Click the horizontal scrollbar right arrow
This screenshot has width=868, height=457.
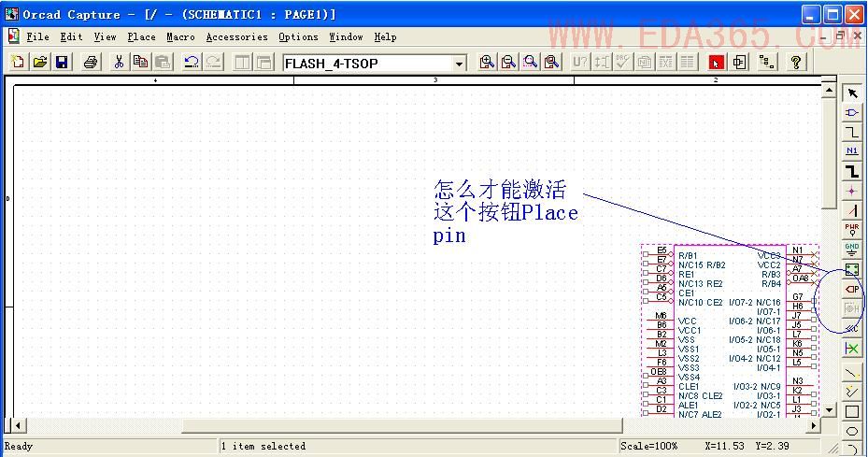pyautogui.click(x=813, y=425)
